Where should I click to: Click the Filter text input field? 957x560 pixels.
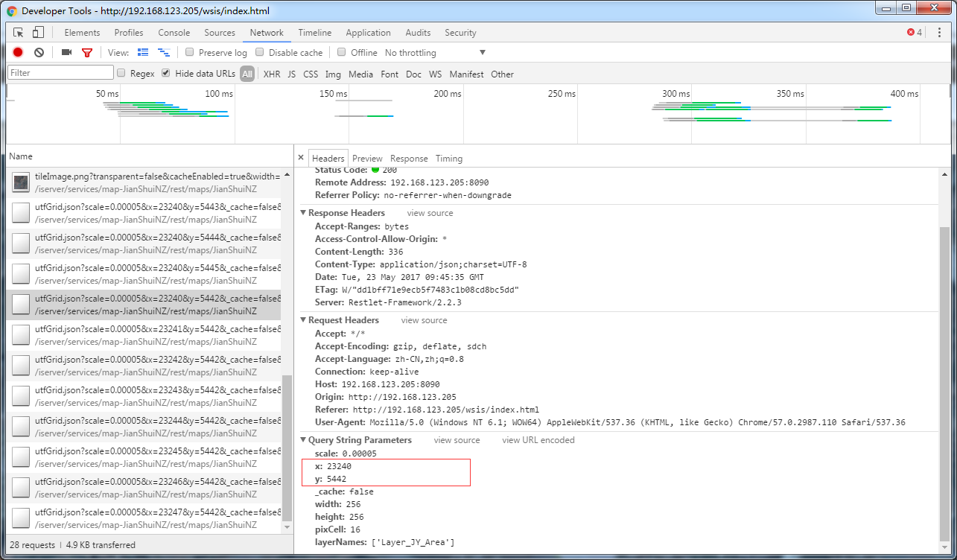(60, 73)
